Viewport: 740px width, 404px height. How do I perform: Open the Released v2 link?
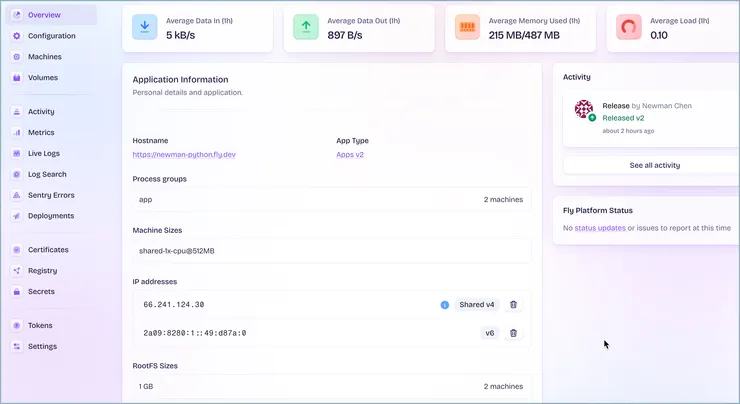(623, 118)
